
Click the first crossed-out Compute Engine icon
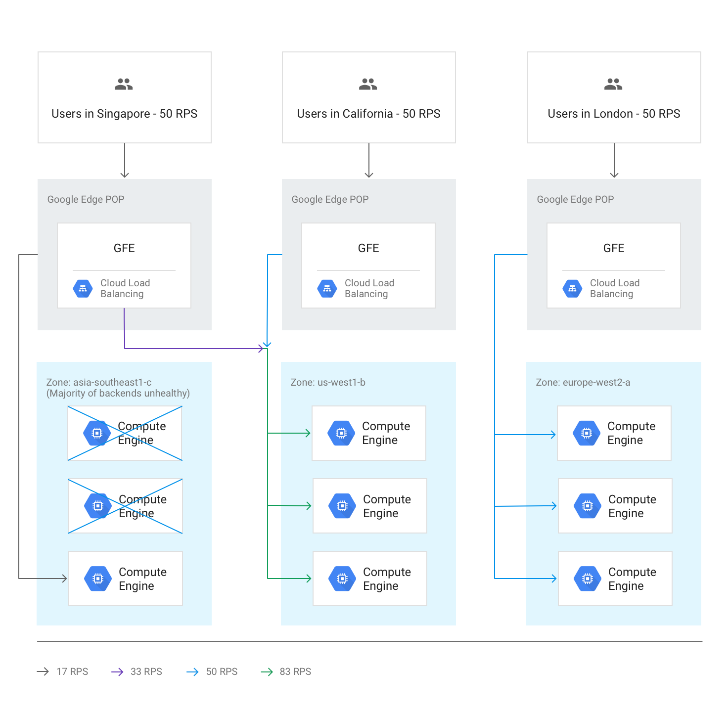[97, 433]
